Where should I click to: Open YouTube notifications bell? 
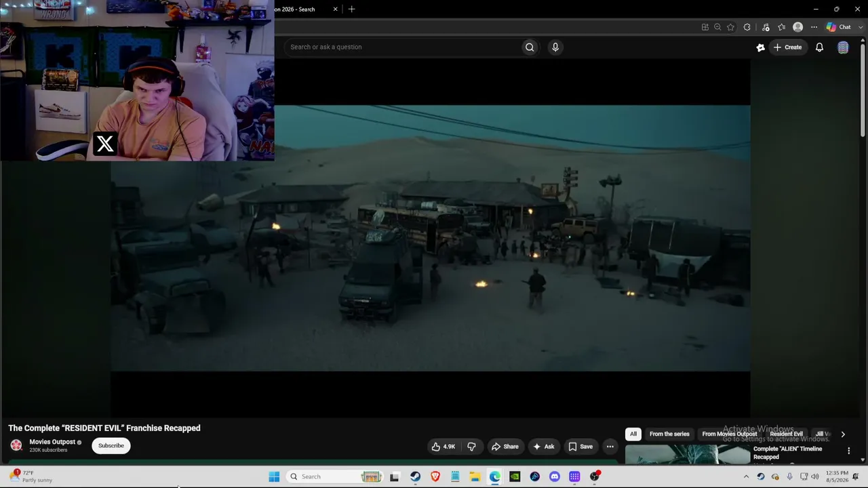pyautogui.click(x=819, y=47)
